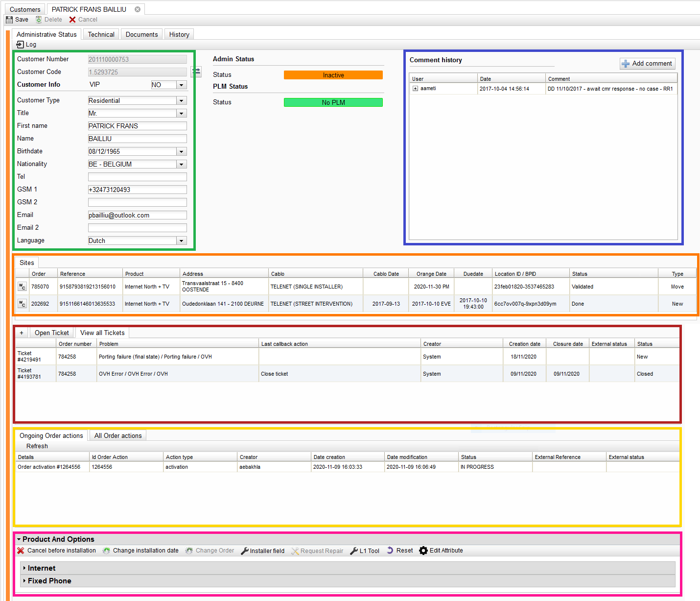Open the VIP dropdown
Image resolution: width=700 pixels, height=601 pixels.
181,85
